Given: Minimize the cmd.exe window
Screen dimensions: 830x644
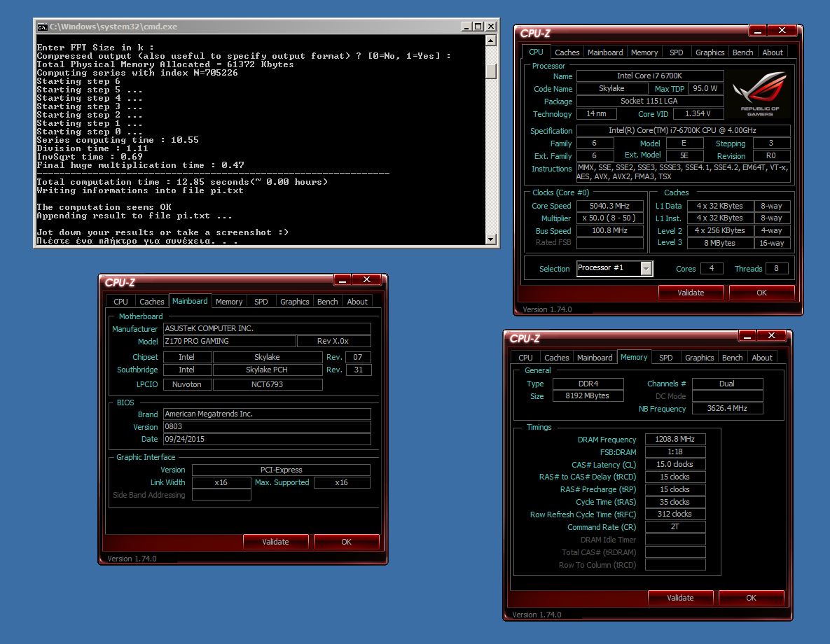Looking at the screenshot, I should pyautogui.click(x=466, y=27).
